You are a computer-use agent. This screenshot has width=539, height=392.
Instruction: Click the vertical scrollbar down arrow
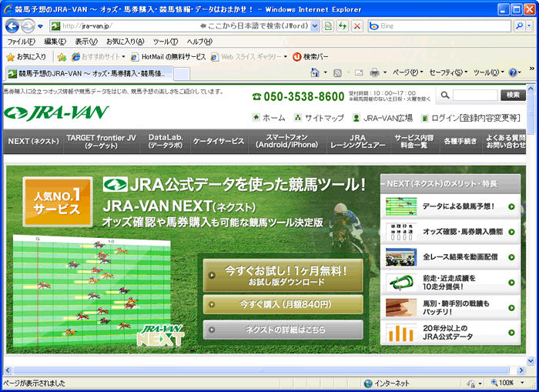(x=531, y=361)
